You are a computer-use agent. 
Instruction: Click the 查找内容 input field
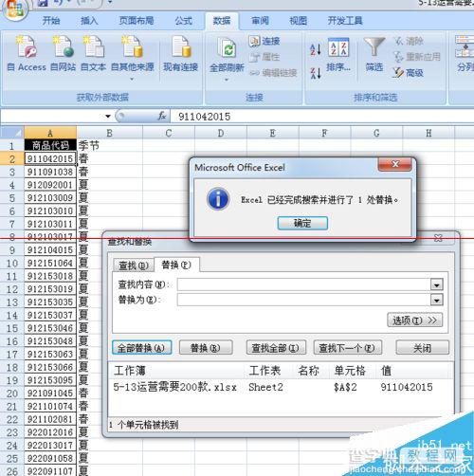coord(304,284)
